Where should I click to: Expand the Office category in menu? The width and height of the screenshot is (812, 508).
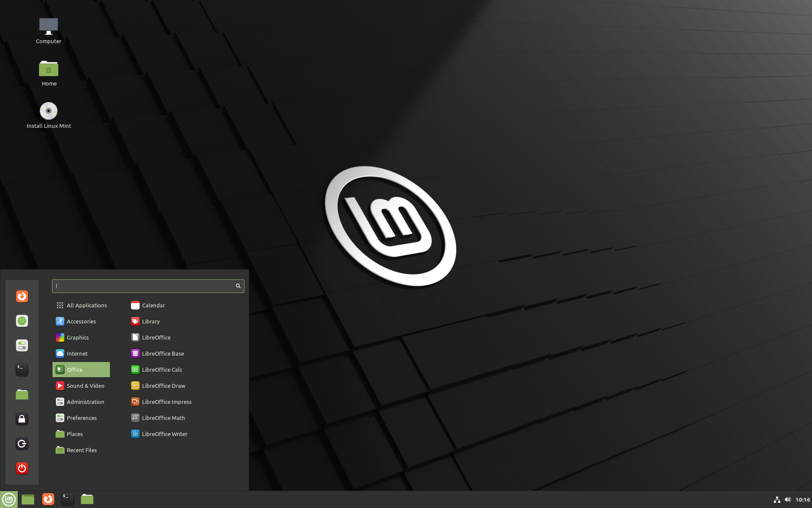click(x=81, y=369)
